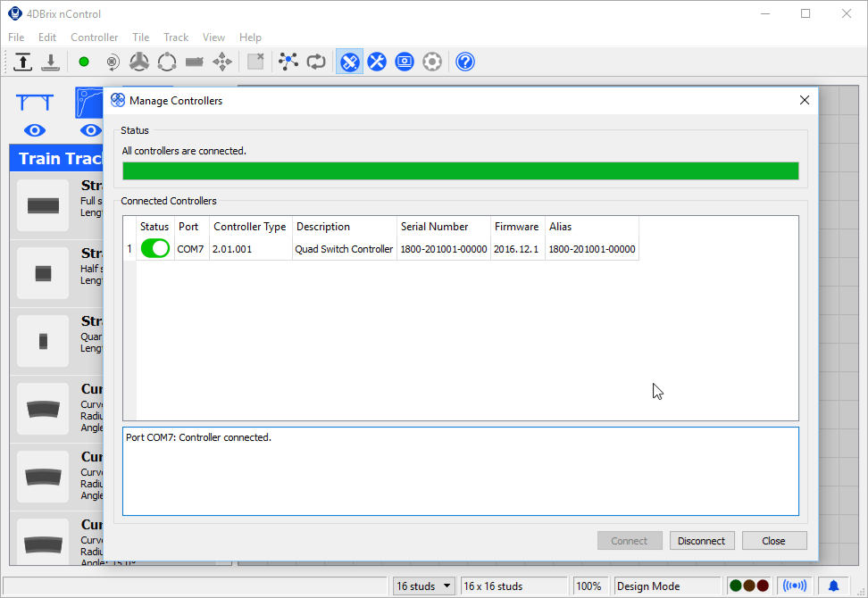The width and height of the screenshot is (868, 598).
Task: Click the three-way hub toolbar icon
Action: click(x=139, y=62)
